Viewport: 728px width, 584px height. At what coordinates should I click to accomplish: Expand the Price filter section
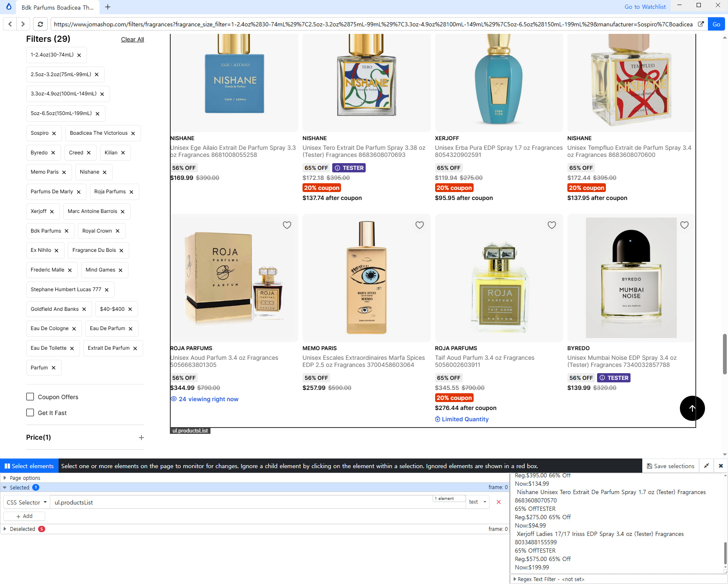click(141, 438)
